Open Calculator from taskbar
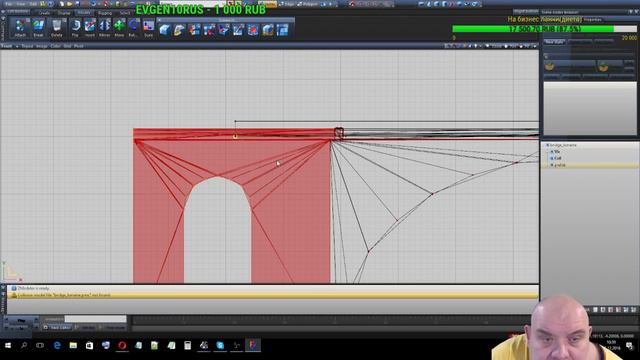This screenshot has width=640, height=360. point(187,345)
